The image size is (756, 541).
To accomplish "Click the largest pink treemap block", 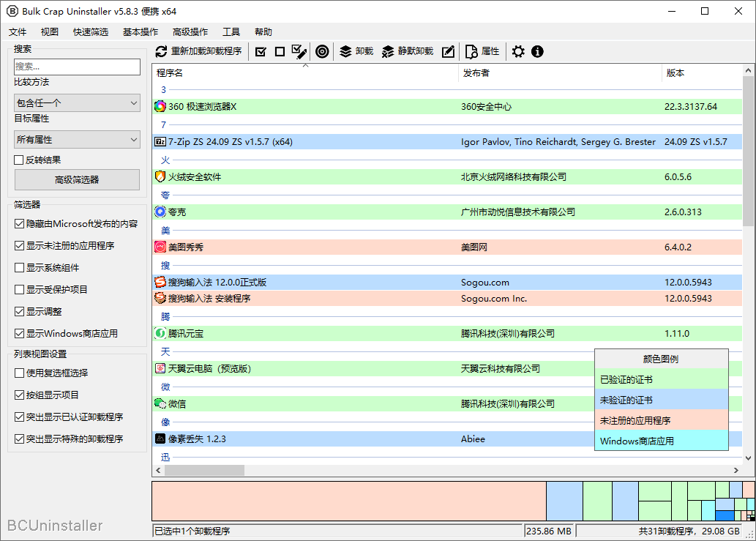I will [349, 501].
